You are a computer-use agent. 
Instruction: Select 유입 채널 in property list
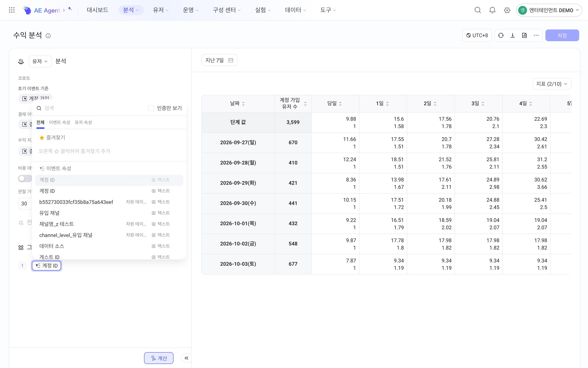(109, 213)
